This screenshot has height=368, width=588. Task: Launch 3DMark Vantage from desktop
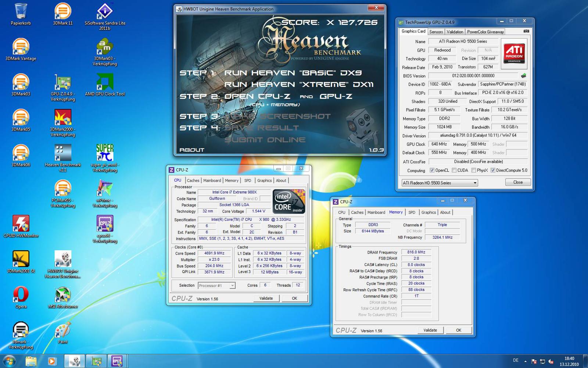21,49
